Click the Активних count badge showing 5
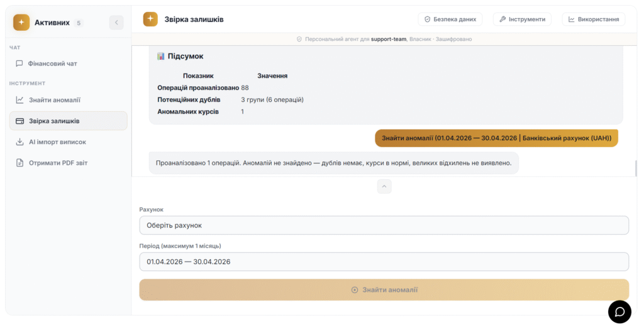Screen dimensions: 644x327 click(79, 23)
